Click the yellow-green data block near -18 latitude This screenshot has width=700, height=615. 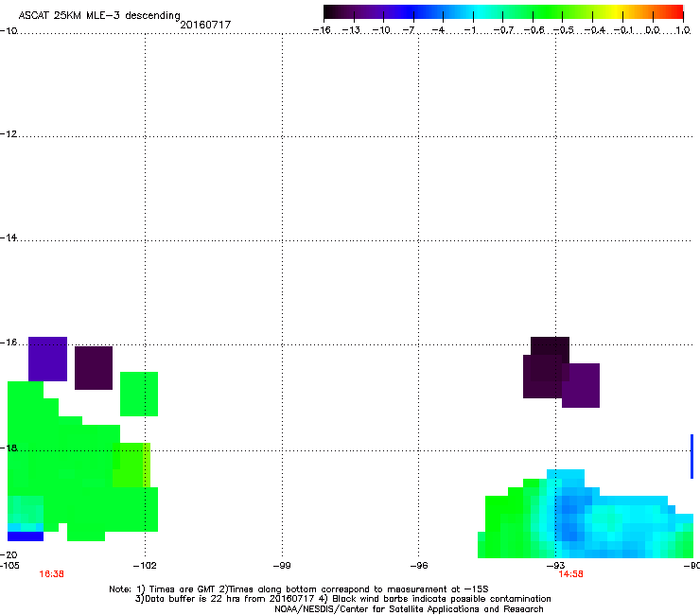coord(131,465)
